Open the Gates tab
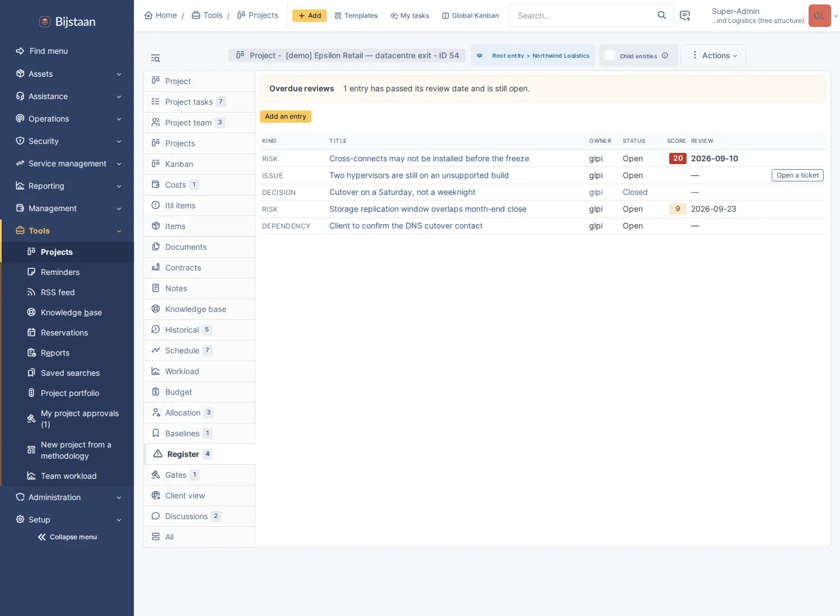Viewport: 840px width, 616px height. point(199,475)
